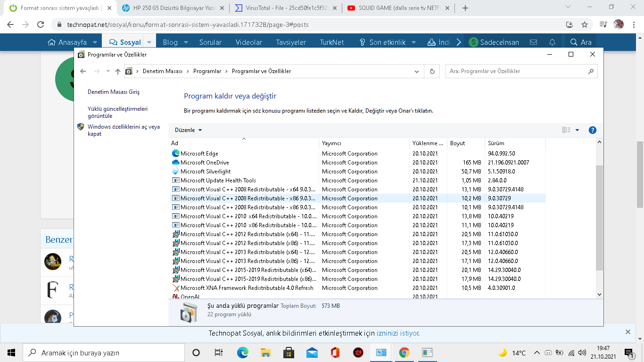Image resolution: width=644 pixels, height=362 pixels.
Task: Open Mail app from the taskbar
Action: pos(312,353)
